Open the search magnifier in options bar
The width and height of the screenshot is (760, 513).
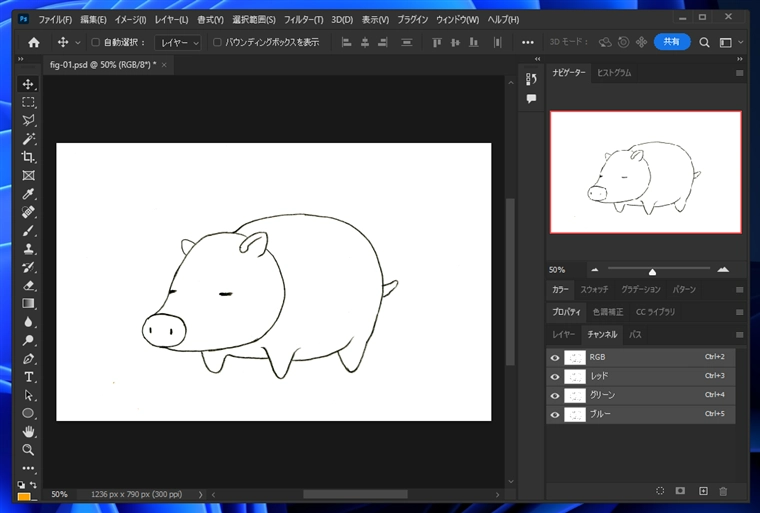point(704,43)
